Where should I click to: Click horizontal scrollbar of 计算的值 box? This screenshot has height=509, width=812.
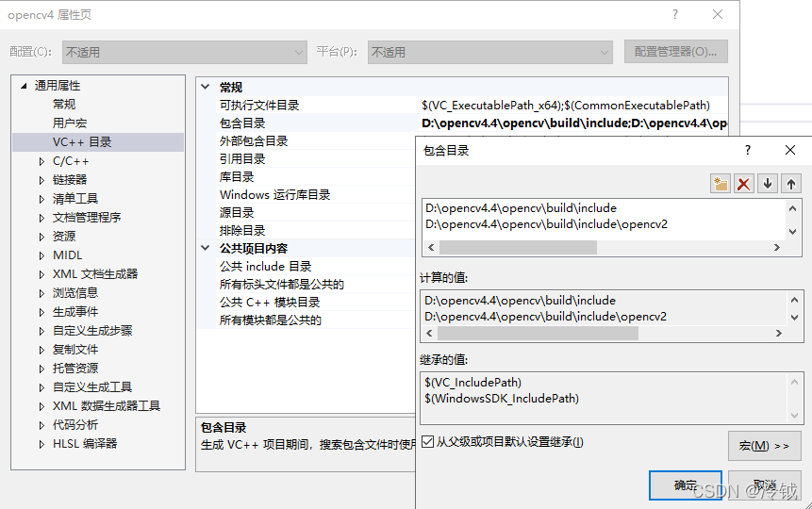tap(538, 334)
